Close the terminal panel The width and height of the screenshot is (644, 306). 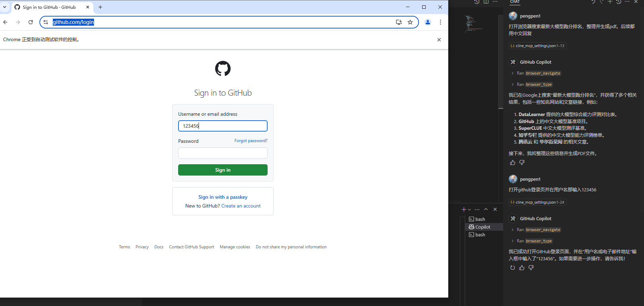[495, 209]
